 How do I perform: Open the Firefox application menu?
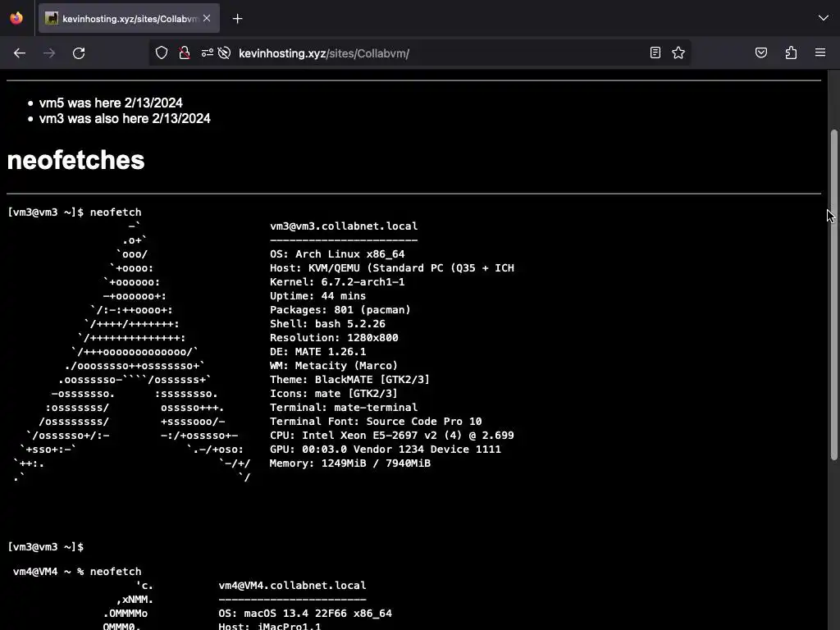[x=820, y=52]
